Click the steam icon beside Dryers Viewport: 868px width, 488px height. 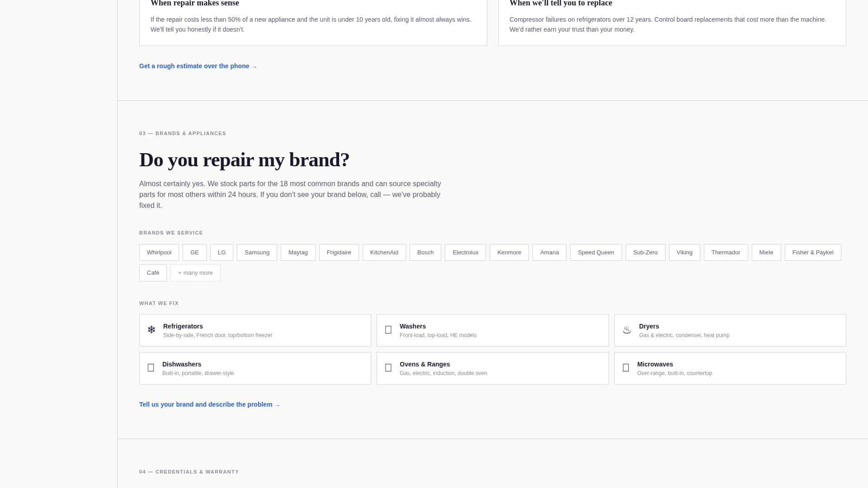627,330
